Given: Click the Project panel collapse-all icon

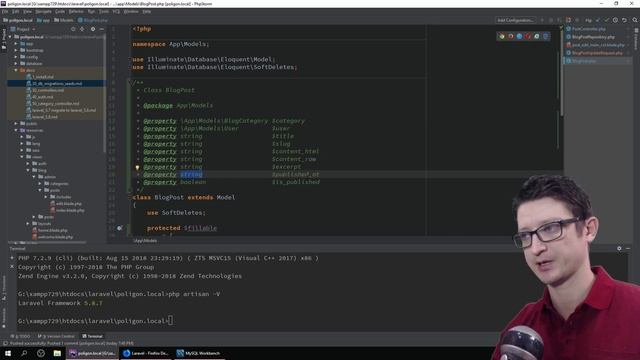Looking at the screenshot, I should [82, 29].
